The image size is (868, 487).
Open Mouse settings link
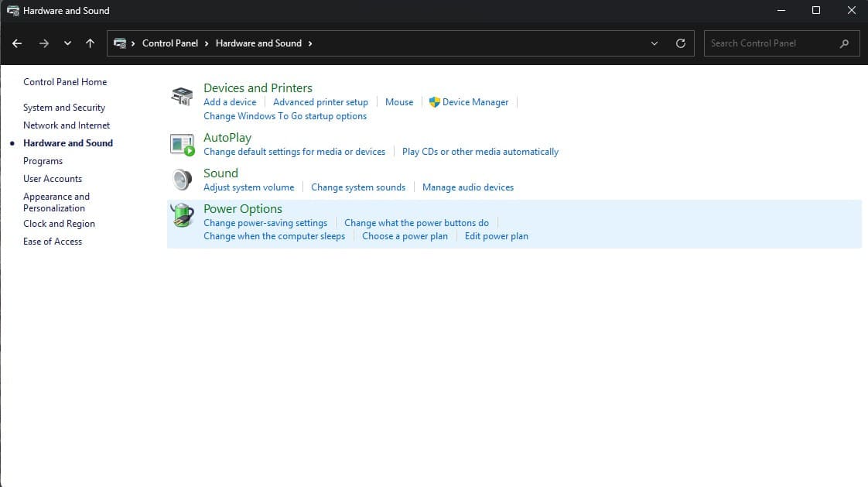click(x=399, y=102)
